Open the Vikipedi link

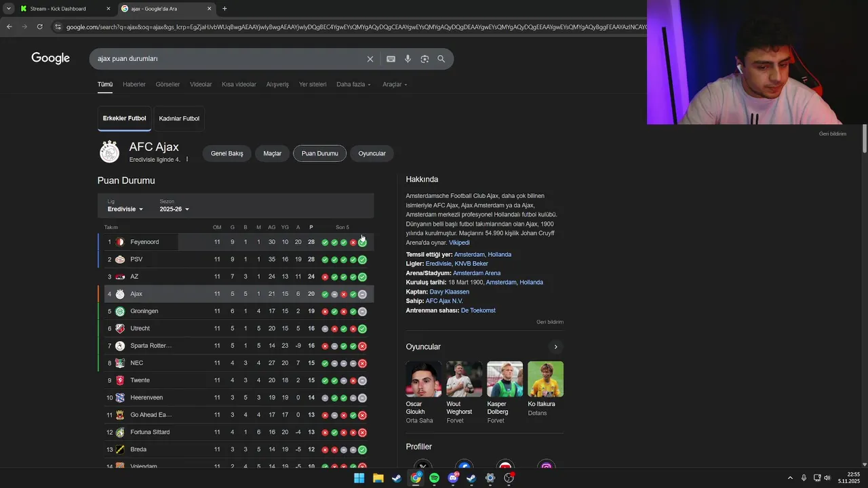pyautogui.click(x=459, y=243)
